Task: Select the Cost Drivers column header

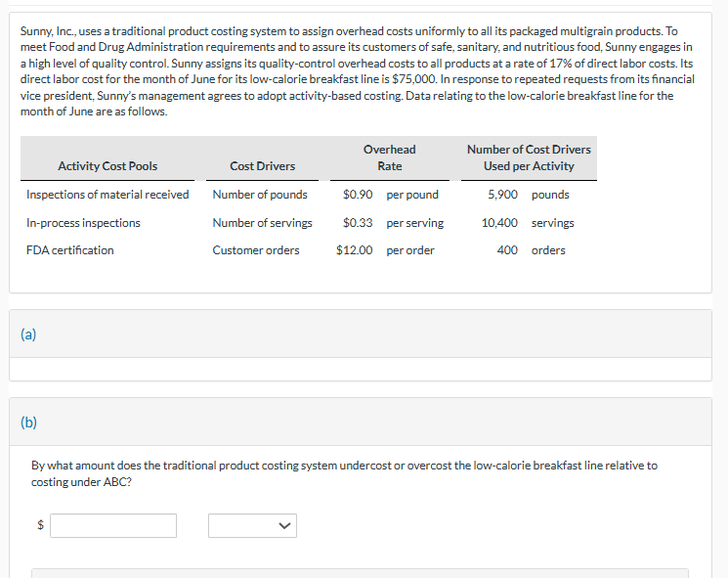Action: (262, 166)
